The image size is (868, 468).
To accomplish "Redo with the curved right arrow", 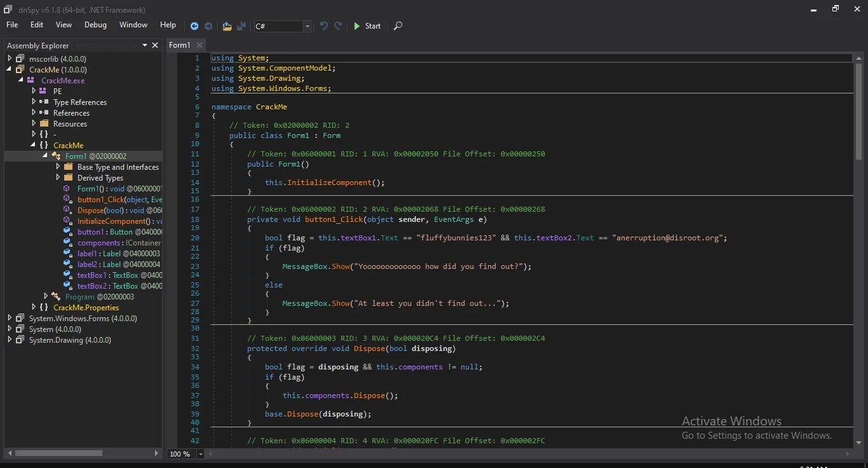I will (338, 26).
